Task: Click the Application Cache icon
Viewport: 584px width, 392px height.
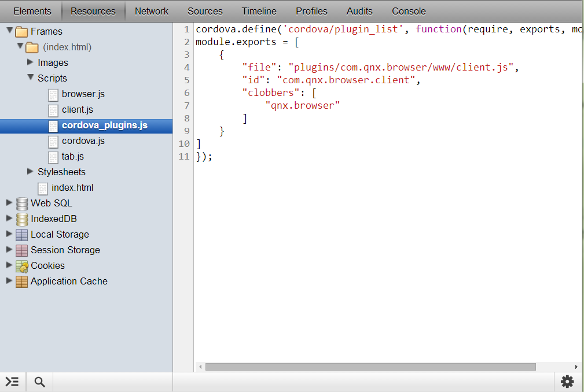Action: coord(22,282)
